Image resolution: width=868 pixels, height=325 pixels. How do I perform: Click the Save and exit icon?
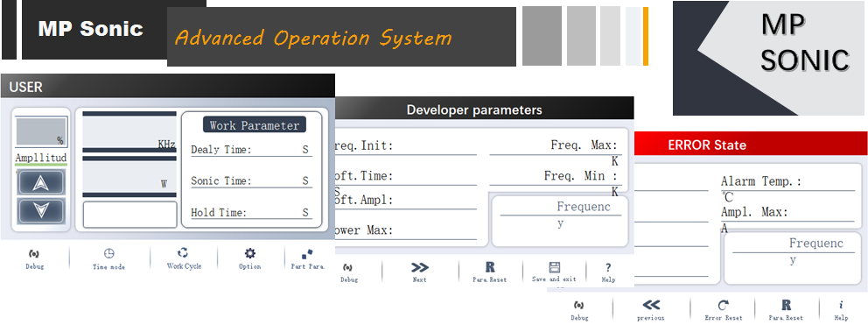[x=554, y=267]
